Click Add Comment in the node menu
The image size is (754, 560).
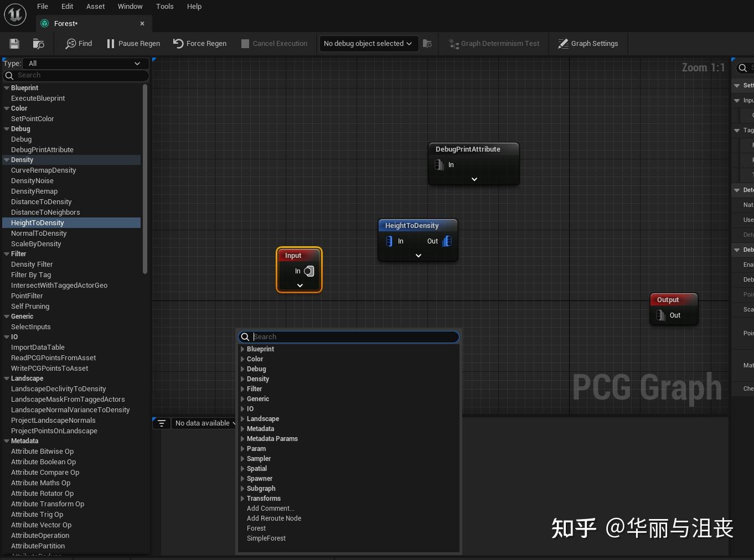point(270,508)
